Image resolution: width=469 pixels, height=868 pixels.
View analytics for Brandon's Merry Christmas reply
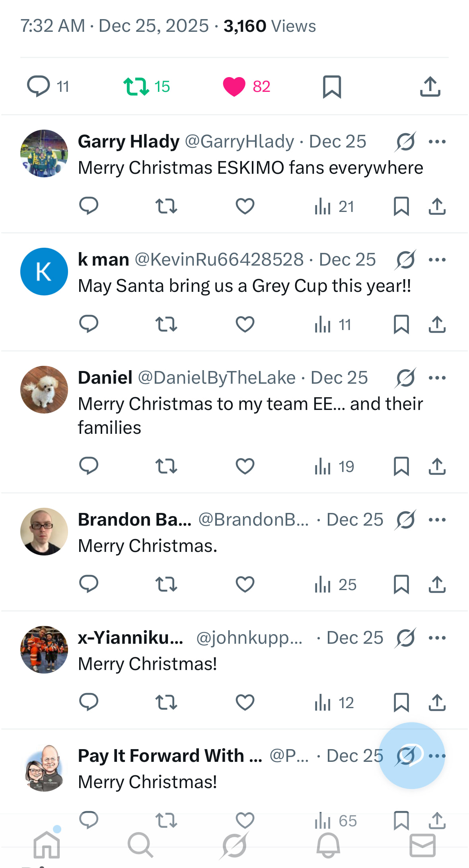click(x=335, y=584)
